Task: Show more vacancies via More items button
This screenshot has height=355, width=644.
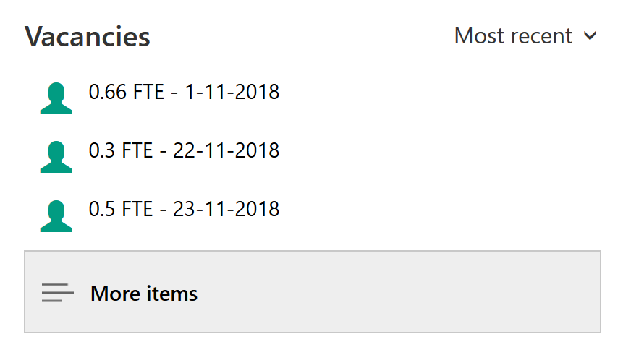Action: coord(313,292)
